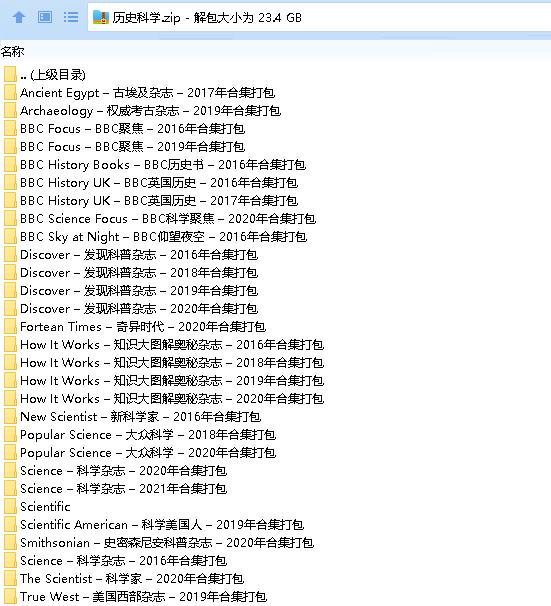Sort by the 名称 column header
Viewport: 551px width, 606px height.
coord(12,51)
